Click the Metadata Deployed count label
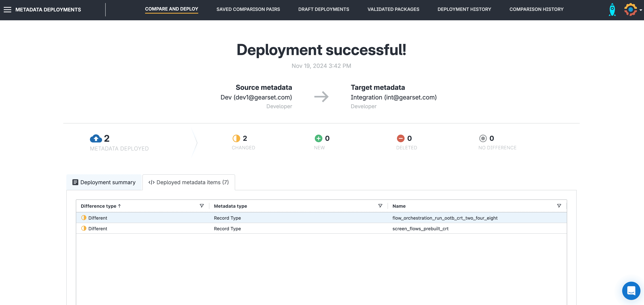The width and height of the screenshot is (644, 305). (x=119, y=148)
